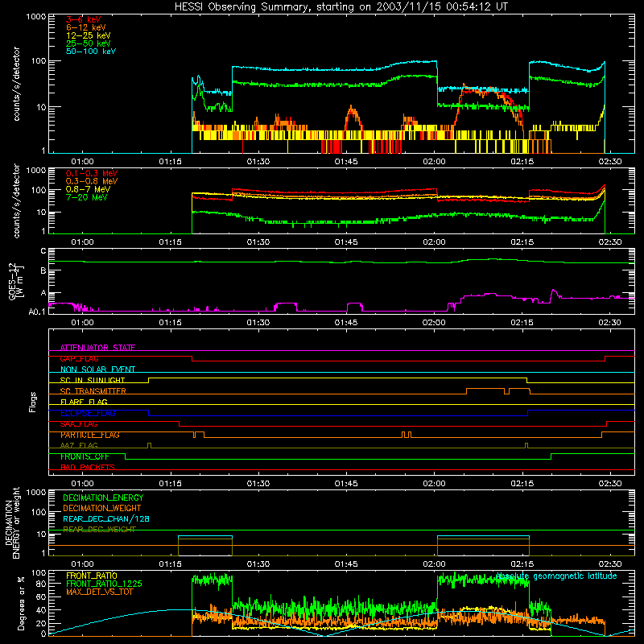644x644 pixels.
Task: Click the Degrees or % axis title
Action: (x=21, y=604)
